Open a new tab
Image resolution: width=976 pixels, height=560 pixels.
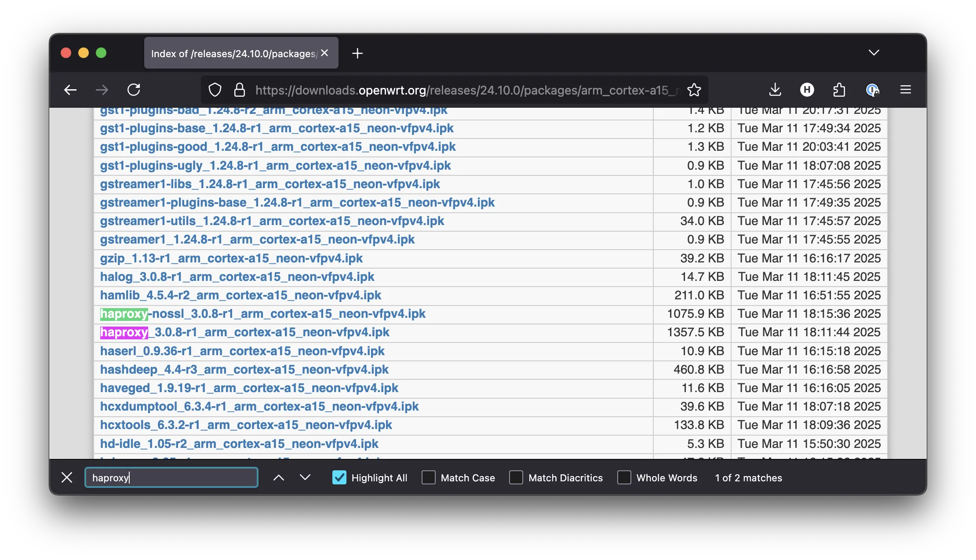coord(357,54)
